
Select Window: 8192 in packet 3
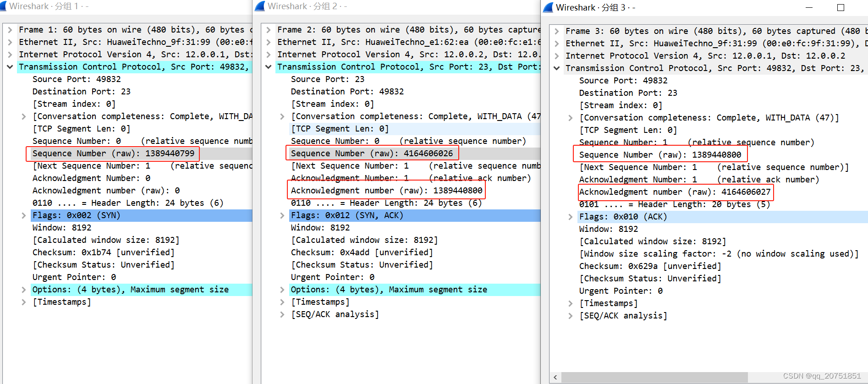tap(609, 229)
